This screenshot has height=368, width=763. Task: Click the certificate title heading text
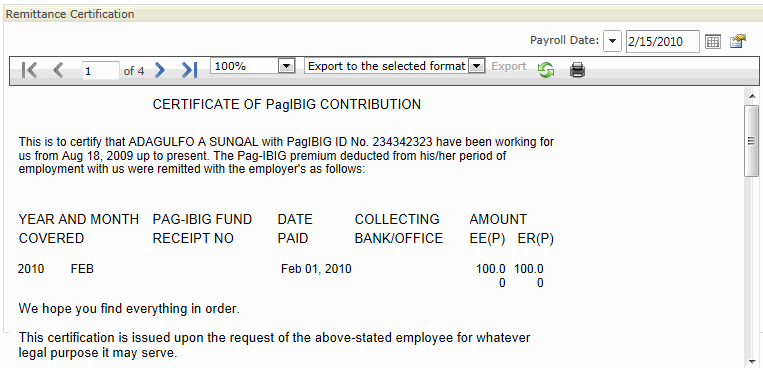point(287,105)
